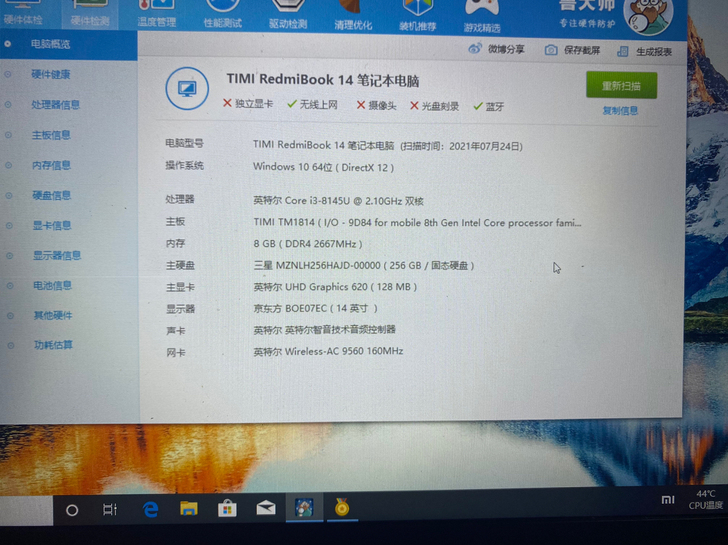Select 内存信息 in the sidebar
The width and height of the screenshot is (728, 545).
[x=51, y=165]
